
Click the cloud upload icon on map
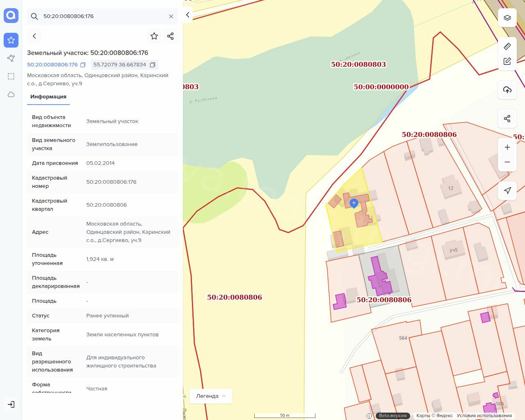[507, 90]
